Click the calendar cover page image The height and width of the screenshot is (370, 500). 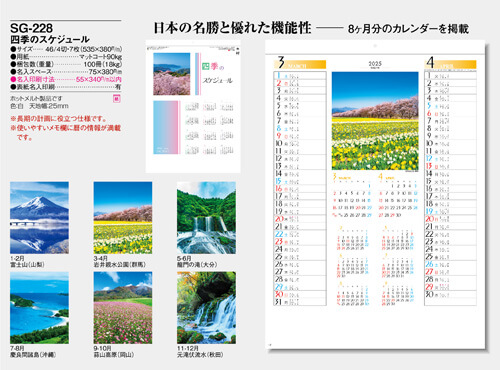pyautogui.click(x=193, y=107)
